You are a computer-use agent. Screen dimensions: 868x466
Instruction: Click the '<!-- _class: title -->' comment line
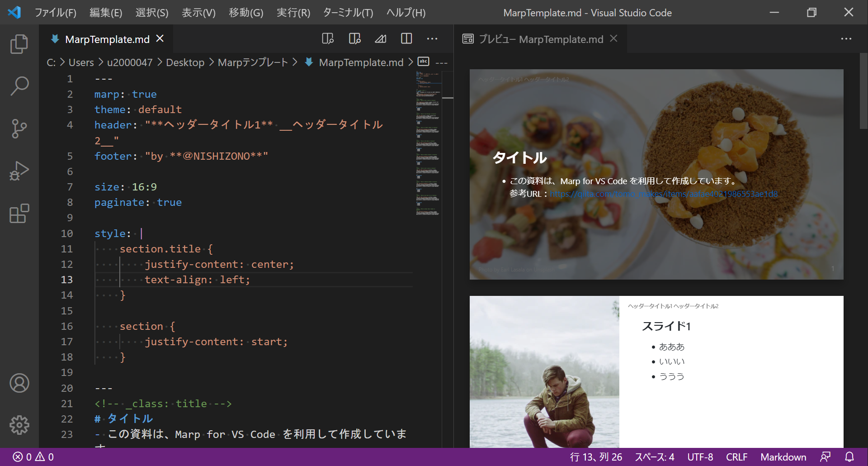coord(163,404)
